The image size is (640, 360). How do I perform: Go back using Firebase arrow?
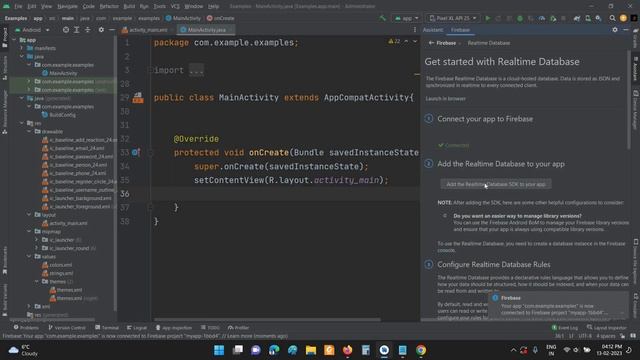[x=431, y=43]
